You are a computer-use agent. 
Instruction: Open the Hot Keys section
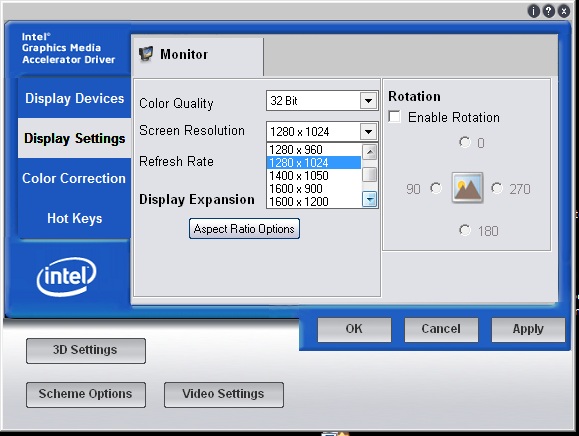point(74,218)
